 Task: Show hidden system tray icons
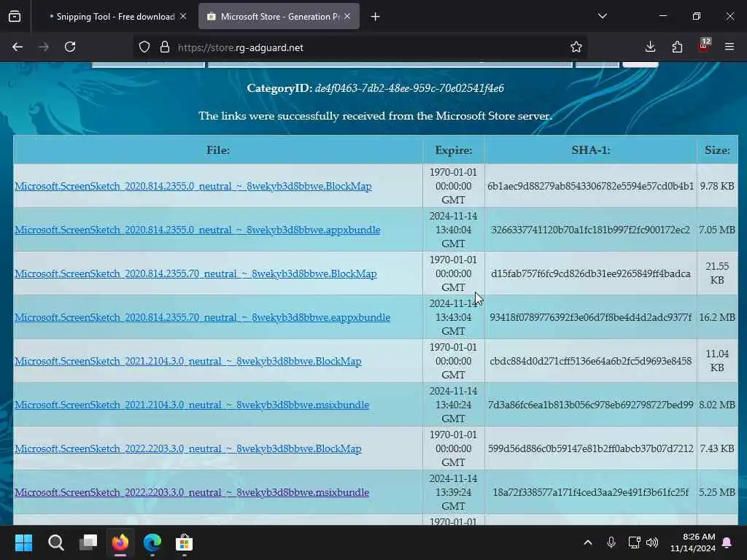coord(588,542)
